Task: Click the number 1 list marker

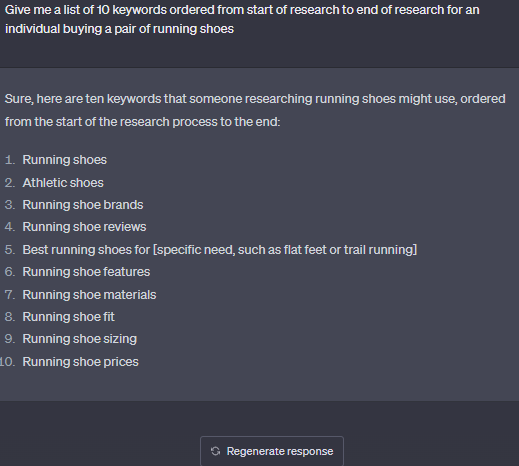Action: [10, 160]
